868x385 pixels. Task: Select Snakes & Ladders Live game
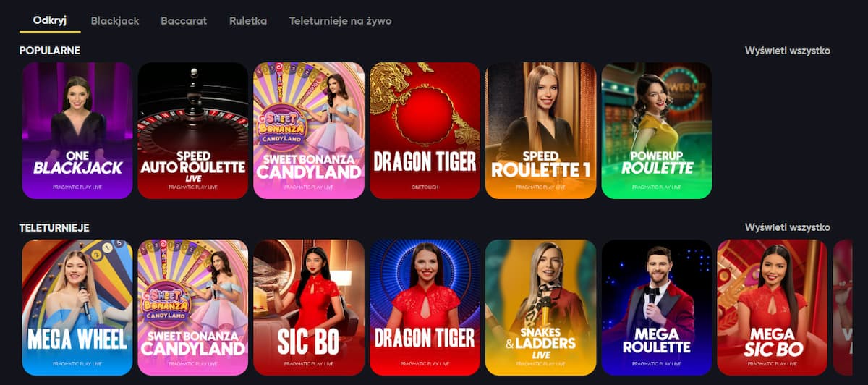pos(541,308)
